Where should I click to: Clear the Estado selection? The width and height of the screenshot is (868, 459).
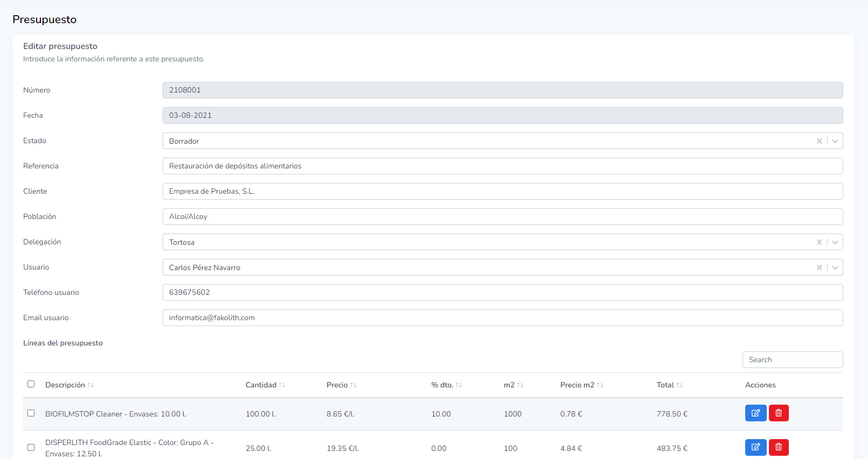click(819, 141)
